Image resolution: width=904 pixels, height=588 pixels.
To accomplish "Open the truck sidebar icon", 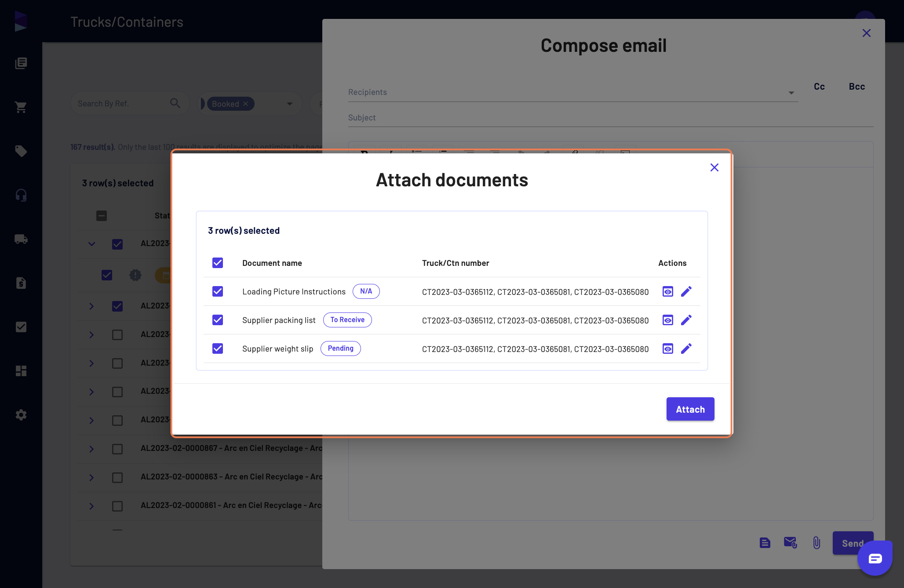I will pyautogui.click(x=21, y=239).
